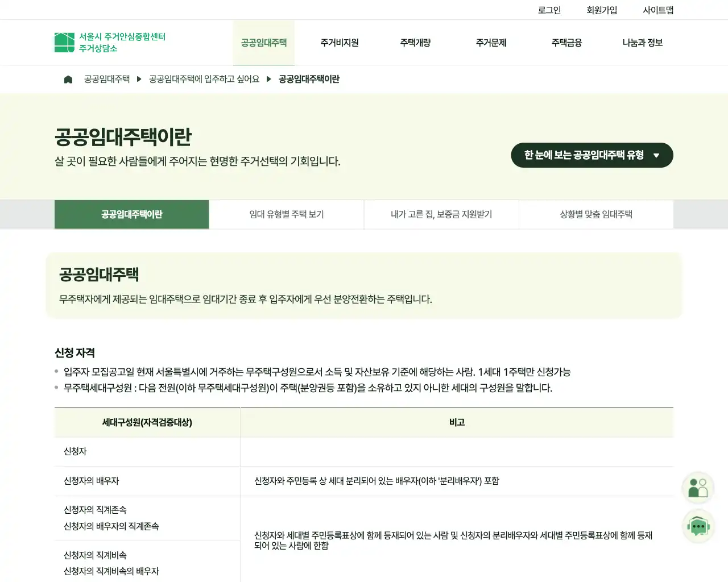The image size is (728, 582).
Task: Click 공공임대주택에 입주하고 싶어요 in the breadcrumb
Action: [205, 79]
